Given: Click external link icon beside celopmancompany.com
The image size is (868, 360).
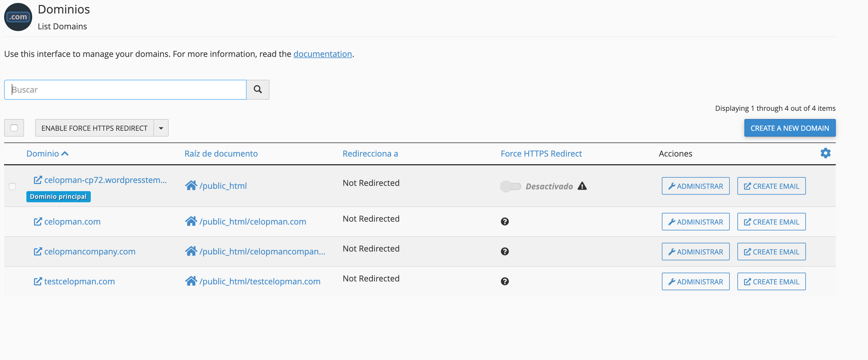Looking at the screenshot, I should 38,251.
